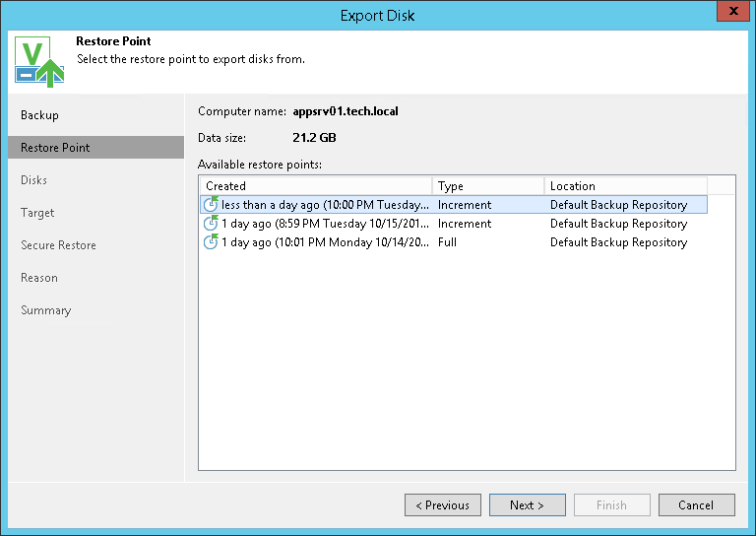
Task: Select the 'less than a day ago' restore point
Action: (454, 205)
